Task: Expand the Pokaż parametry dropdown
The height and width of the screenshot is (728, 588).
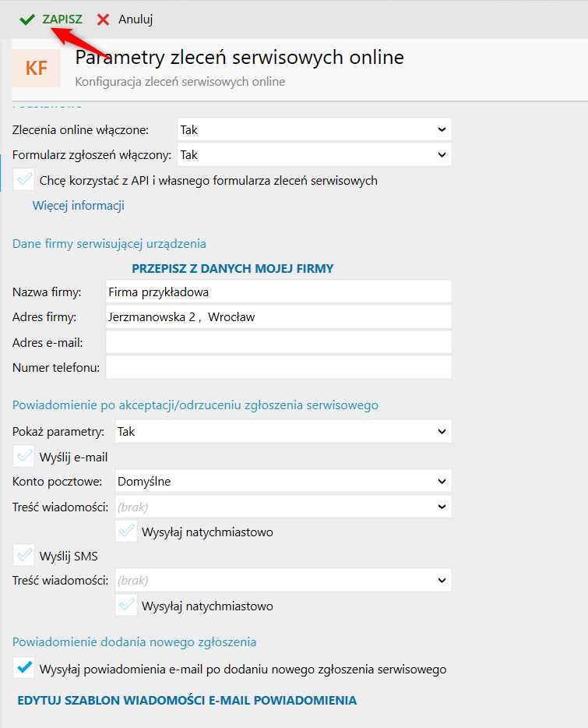Action: tap(283, 431)
